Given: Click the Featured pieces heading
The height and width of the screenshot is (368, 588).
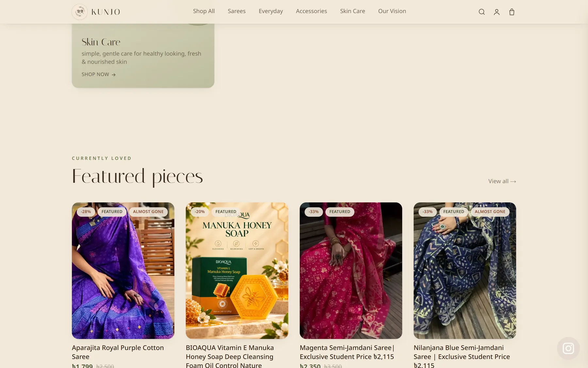Looking at the screenshot, I should coord(137,177).
